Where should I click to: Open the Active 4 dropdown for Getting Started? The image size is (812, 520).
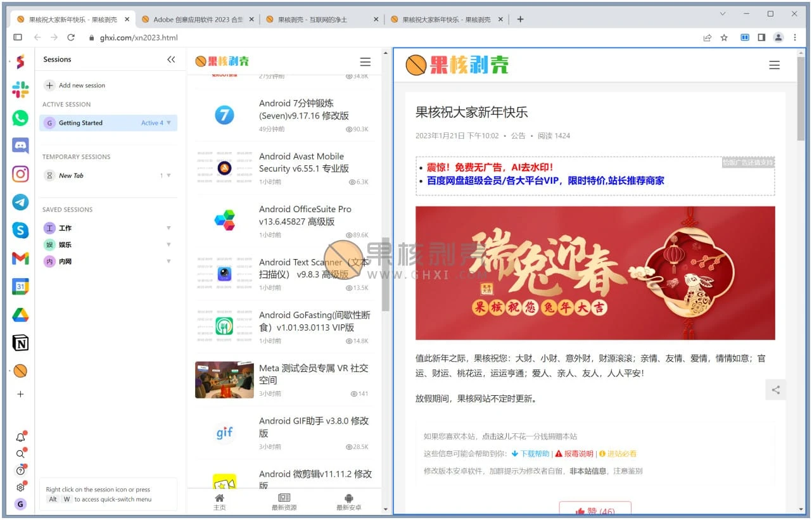tap(154, 122)
